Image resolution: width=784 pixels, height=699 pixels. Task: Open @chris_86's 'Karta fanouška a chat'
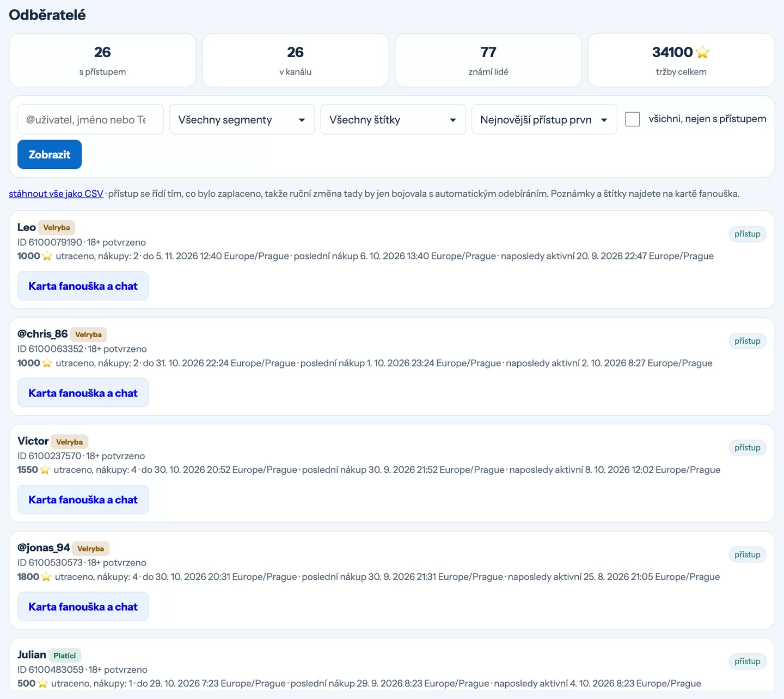[83, 393]
